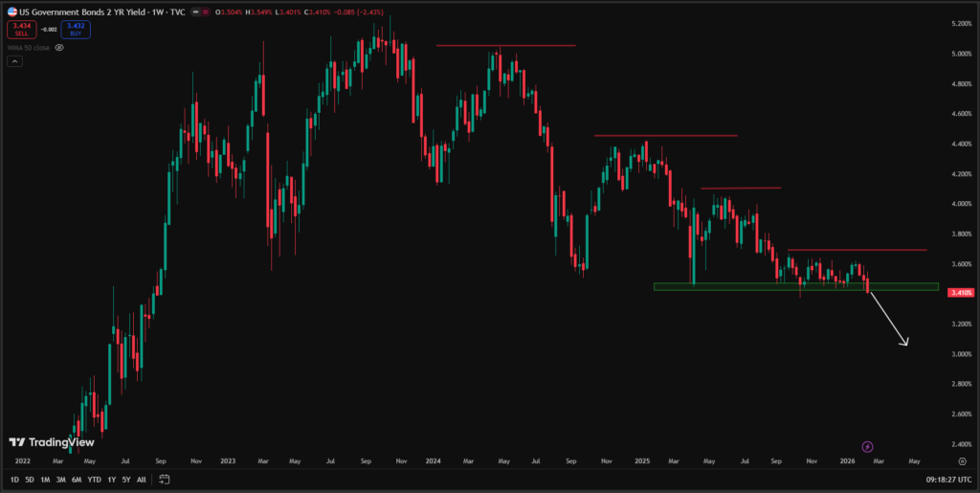Click the open value O3.504%

click(x=228, y=11)
